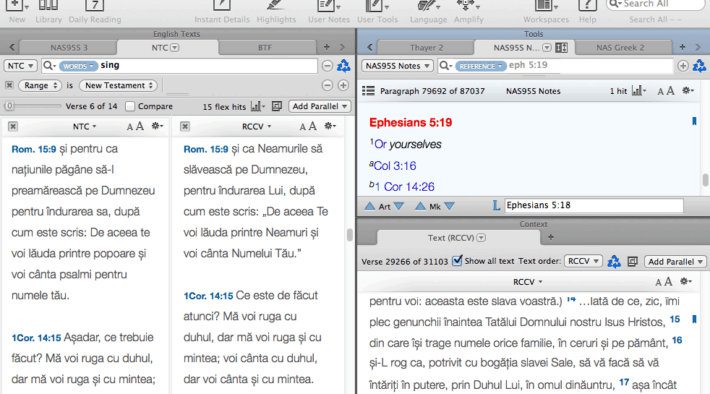Open Add Parallel dropdown in Context pane
This screenshot has width=710, height=394.
675,262
